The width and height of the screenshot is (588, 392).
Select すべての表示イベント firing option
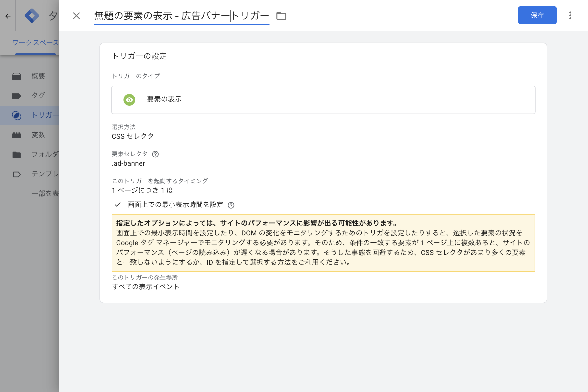pyautogui.click(x=146, y=287)
